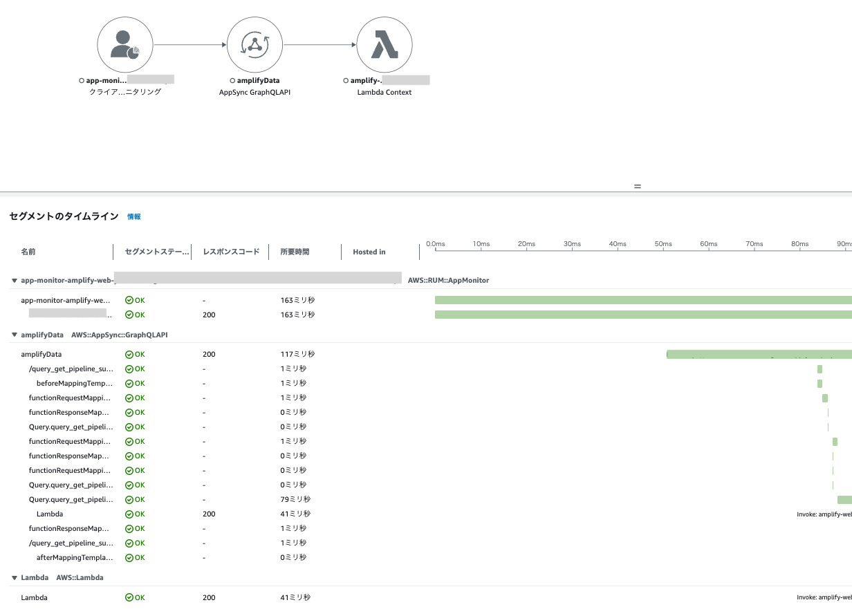
Task: Click the 名前 column header
Action: pyautogui.click(x=28, y=252)
